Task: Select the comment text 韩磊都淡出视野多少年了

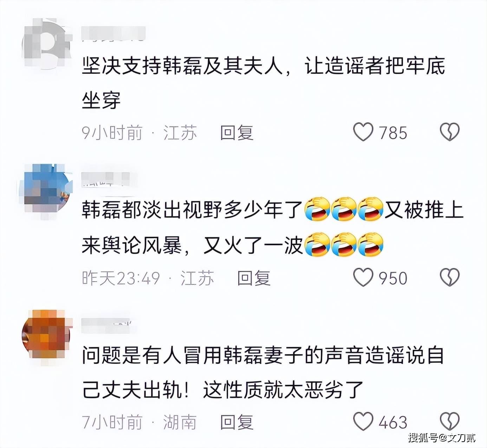Action: click(192, 210)
